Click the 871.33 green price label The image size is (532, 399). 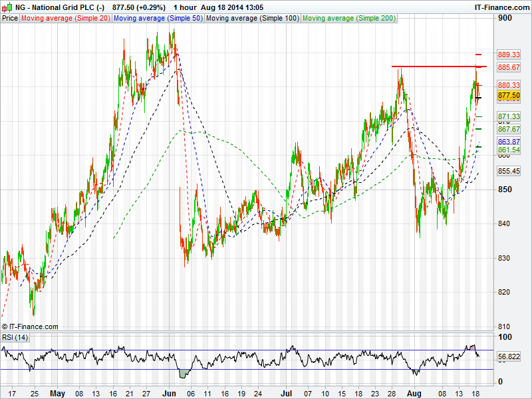tap(508, 116)
